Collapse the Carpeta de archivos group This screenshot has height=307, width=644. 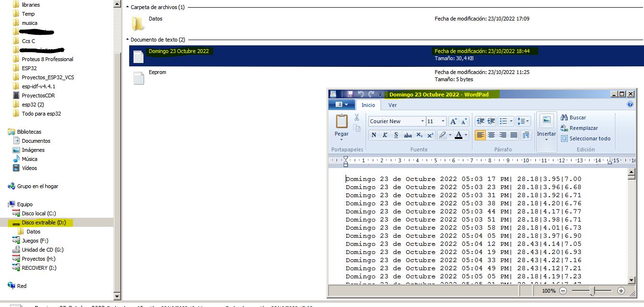[x=127, y=8]
